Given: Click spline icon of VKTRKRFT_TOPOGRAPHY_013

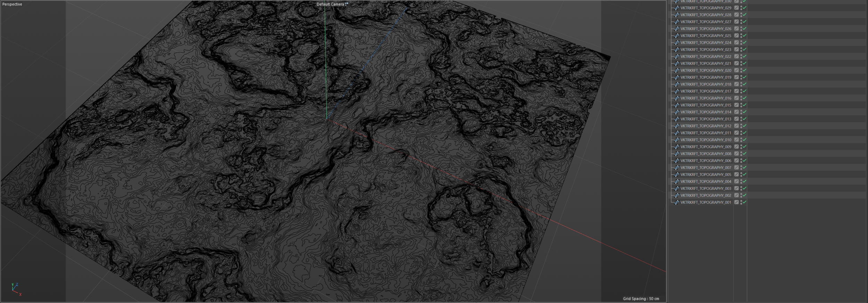Looking at the screenshot, I should pyautogui.click(x=677, y=119).
